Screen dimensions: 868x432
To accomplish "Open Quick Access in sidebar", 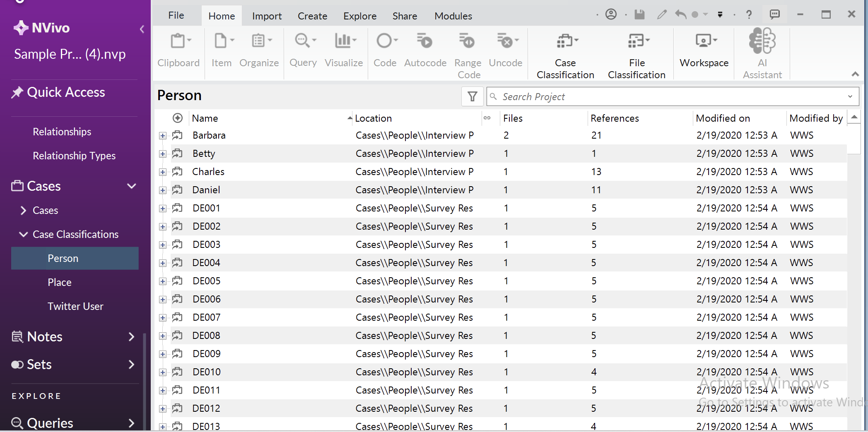I will pos(58,92).
